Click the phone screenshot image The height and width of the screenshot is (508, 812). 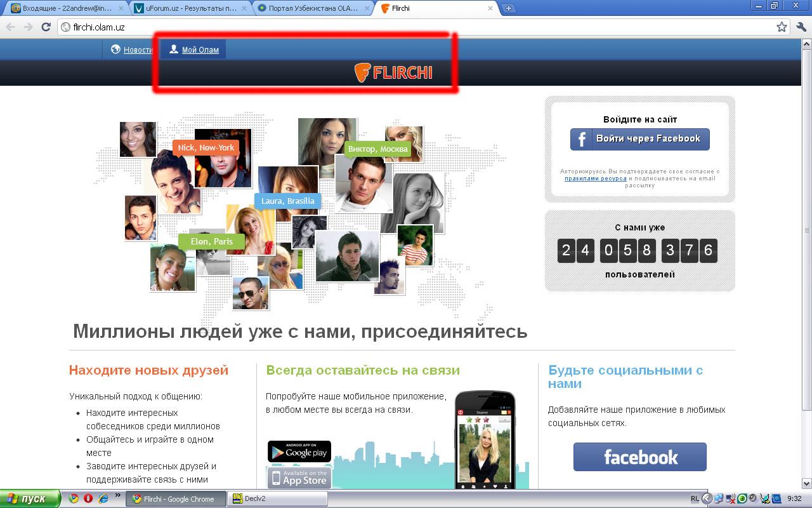tap(485, 439)
